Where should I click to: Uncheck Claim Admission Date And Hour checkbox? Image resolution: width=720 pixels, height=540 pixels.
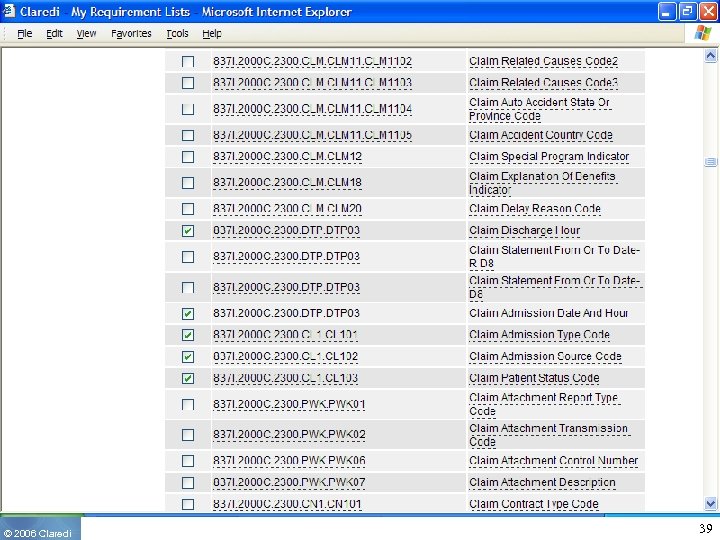pos(188,314)
